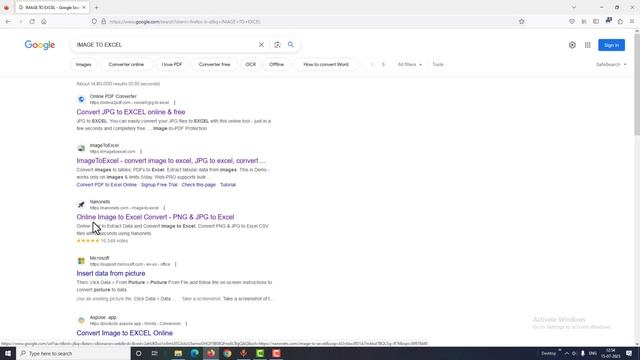The height and width of the screenshot is (360, 640).
Task: Open the Windows Start menu
Action: [8, 353]
